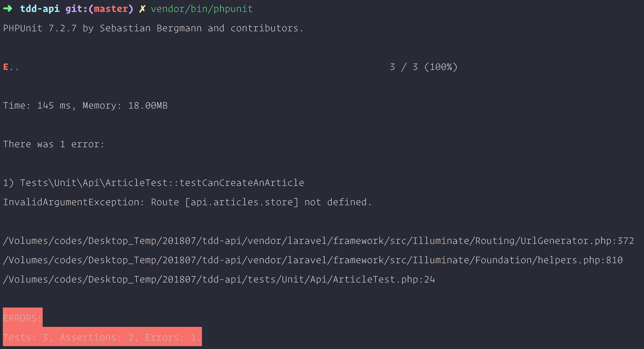The height and width of the screenshot is (349, 644).
Task: Click the master branch name in prompt
Action: 111,9
